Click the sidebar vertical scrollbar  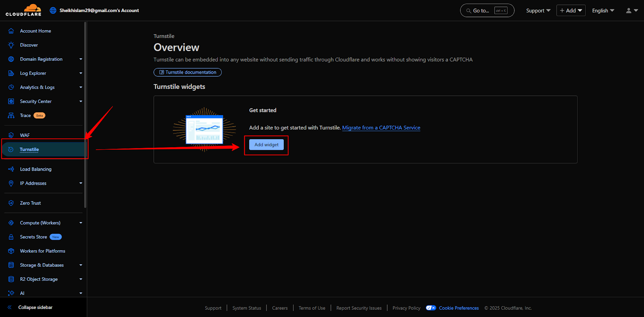pyautogui.click(x=85, y=115)
